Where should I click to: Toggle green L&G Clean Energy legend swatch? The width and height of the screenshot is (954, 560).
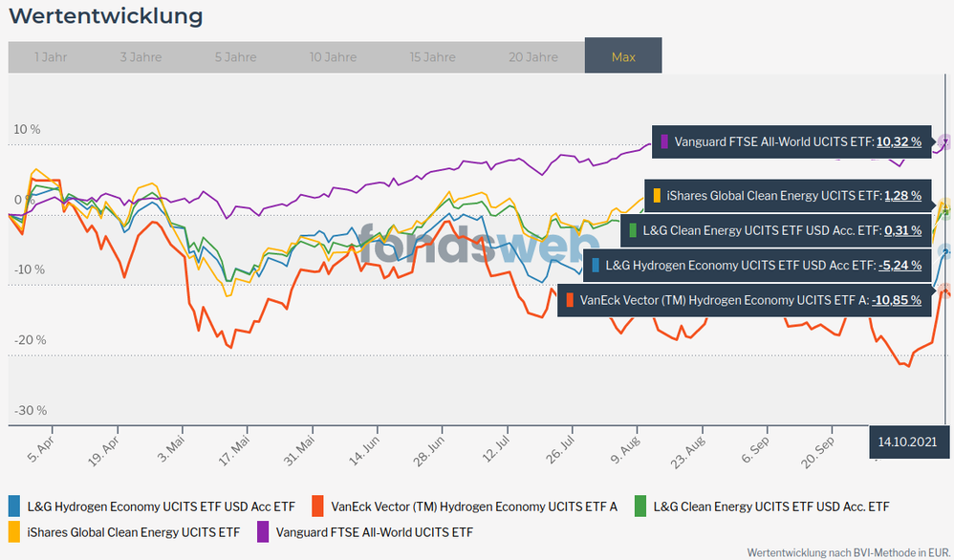[640, 506]
